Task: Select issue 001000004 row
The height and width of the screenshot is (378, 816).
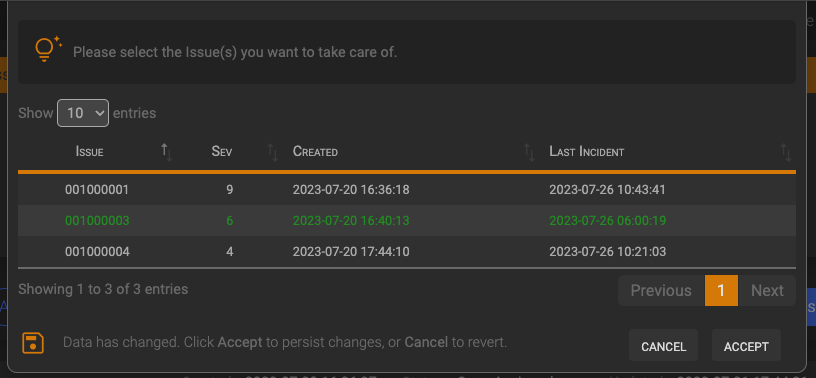Action: pos(407,252)
